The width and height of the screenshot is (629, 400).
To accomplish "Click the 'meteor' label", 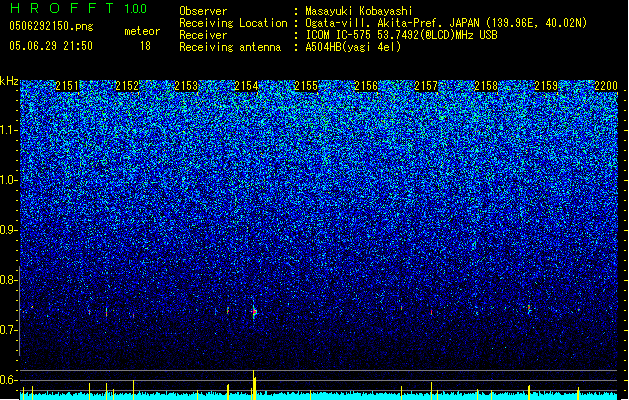I will (142, 31).
